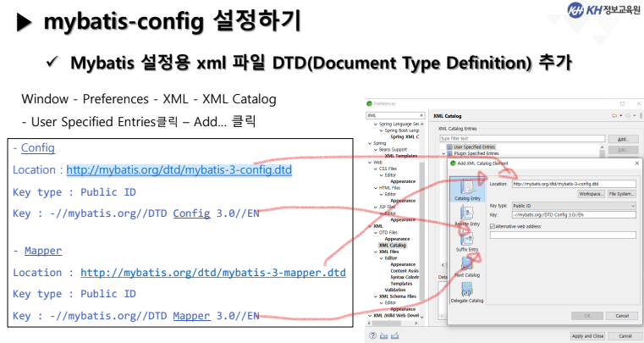
Task: Click the Preferences help question-mark icon
Action: [372, 335]
